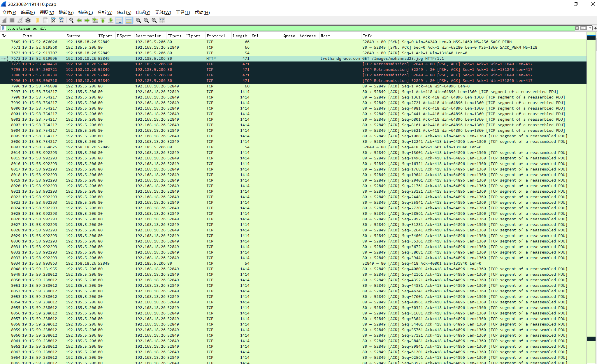This screenshot has height=364, width=597.
Task: Reload the current capture file
Action: point(62,20)
